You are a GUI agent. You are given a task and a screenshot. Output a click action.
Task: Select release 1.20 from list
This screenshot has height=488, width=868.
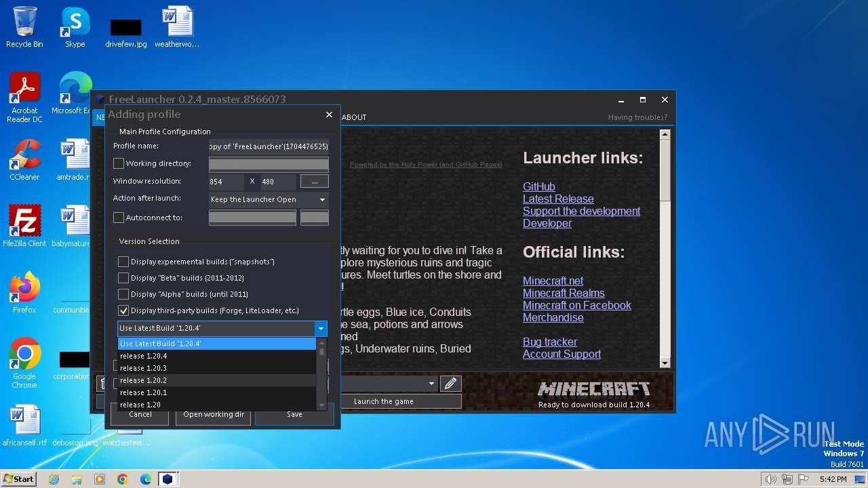tap(217, 405)
